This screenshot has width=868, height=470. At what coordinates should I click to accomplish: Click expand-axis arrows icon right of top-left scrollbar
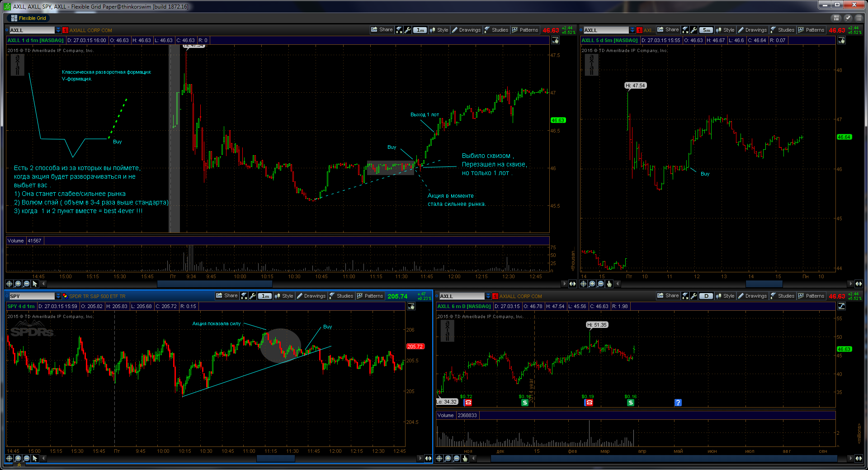(572, 284)
